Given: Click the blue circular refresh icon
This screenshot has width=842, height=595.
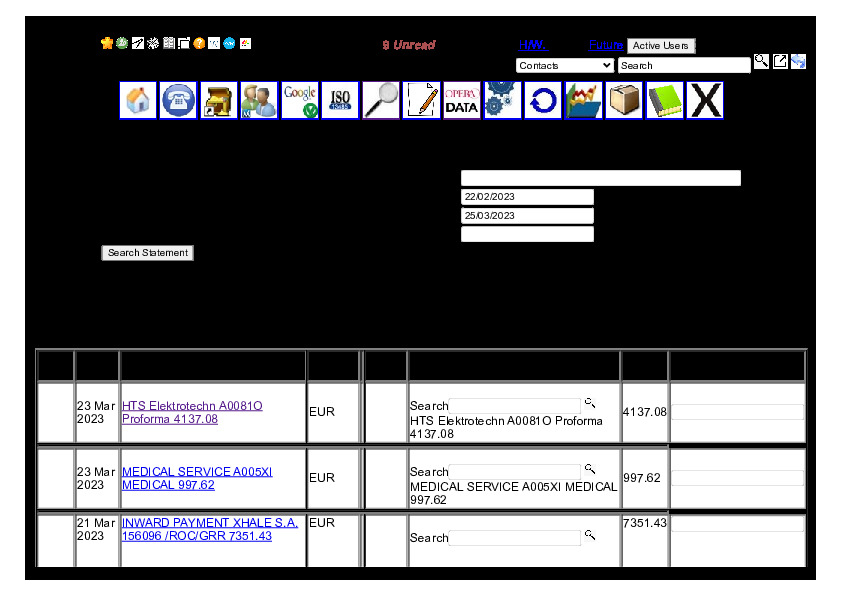Looking at the screenshot, I should (543, 101).
